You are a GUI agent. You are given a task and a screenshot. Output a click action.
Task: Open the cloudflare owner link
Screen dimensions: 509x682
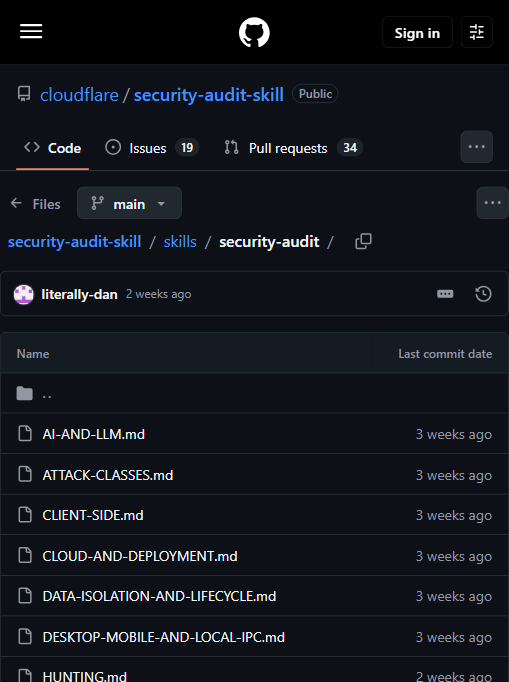click(79, 95)
